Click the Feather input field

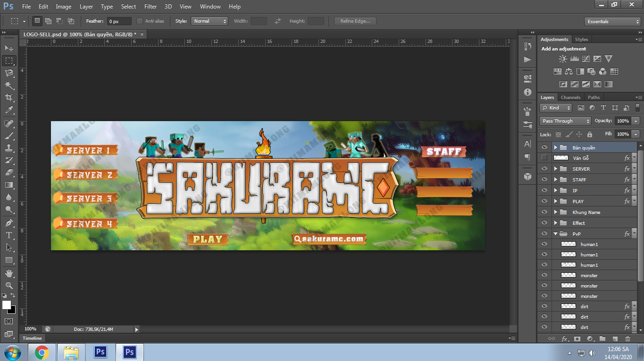click(x=119, y=21)
